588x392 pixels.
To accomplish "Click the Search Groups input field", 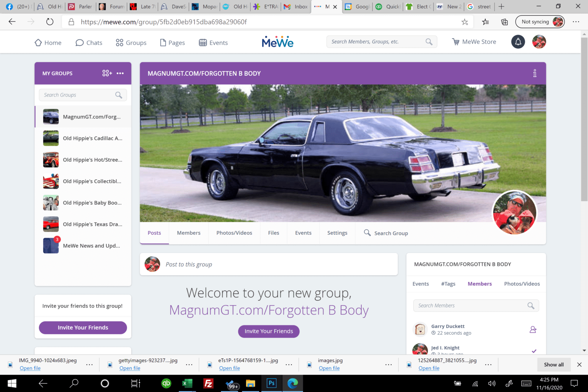I will pos(83,95).
